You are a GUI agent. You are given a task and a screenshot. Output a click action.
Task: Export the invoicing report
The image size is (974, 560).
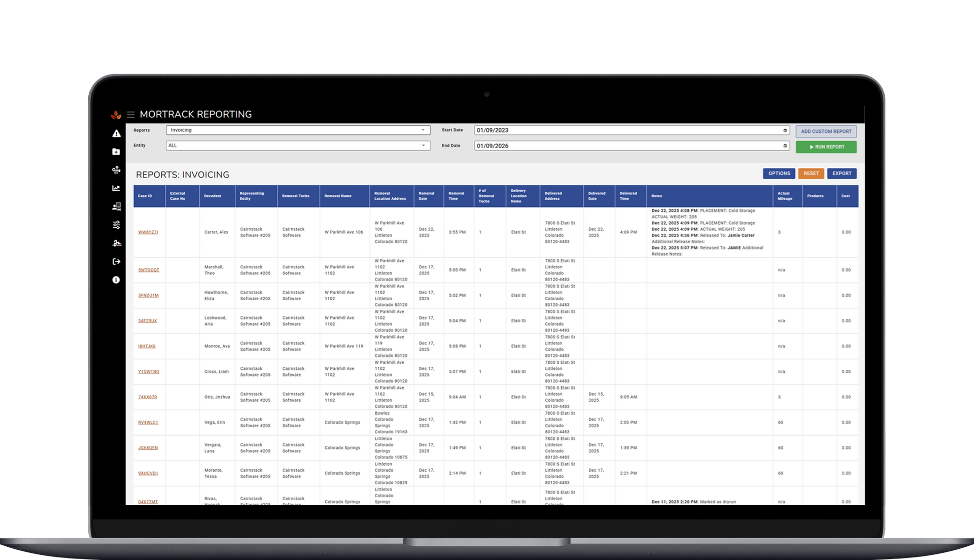[x=842, y=173]
